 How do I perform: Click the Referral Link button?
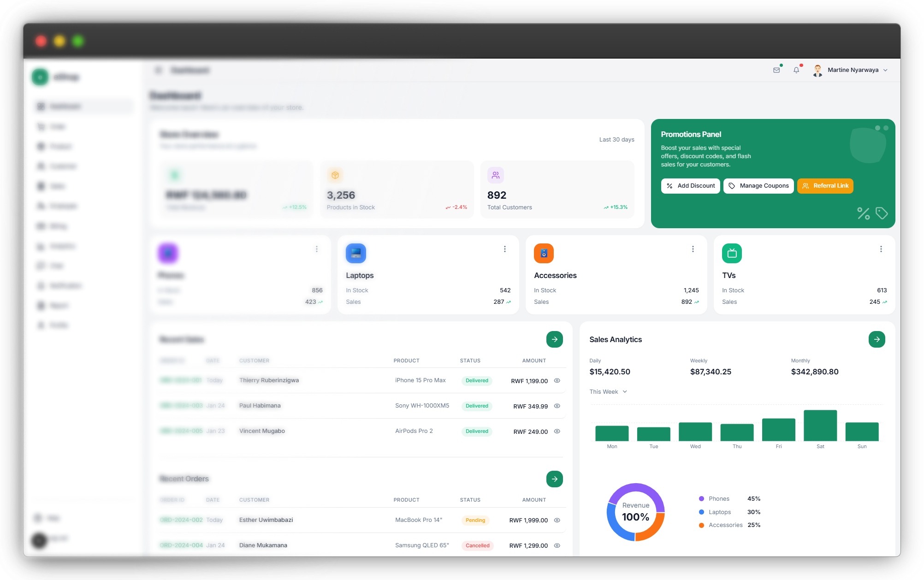[825, 186]
